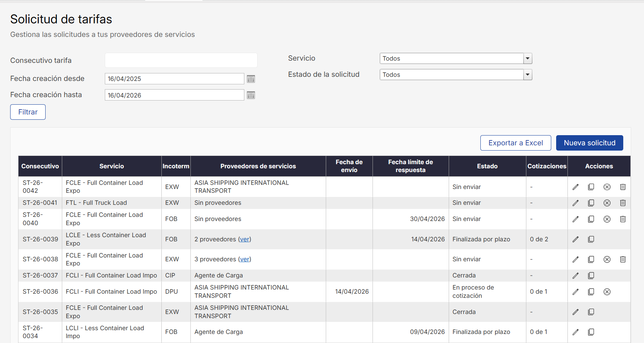The image size is (644, 343).
Task: Select the ST-26-0039 consecutivo cell
Action: click(40, 239)
